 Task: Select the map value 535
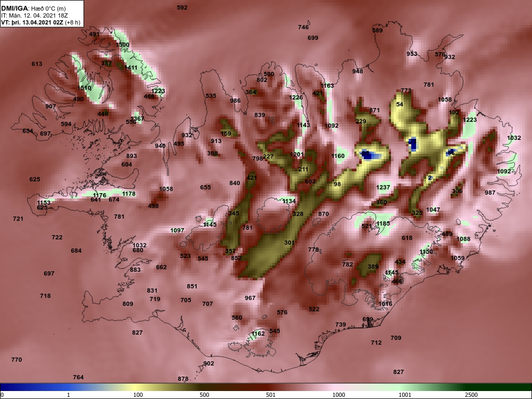point(211,96)
